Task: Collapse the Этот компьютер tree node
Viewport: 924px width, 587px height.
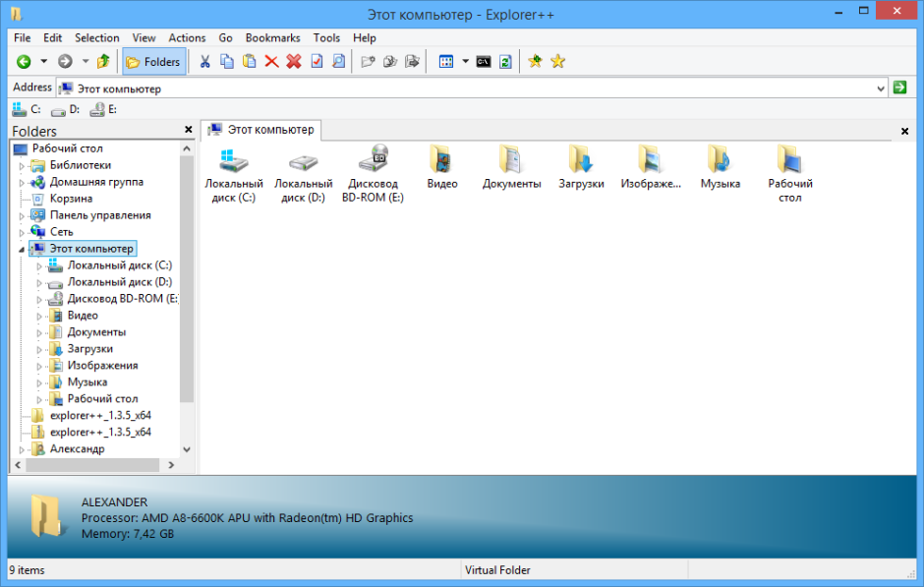Action: (x=22, y=250)
